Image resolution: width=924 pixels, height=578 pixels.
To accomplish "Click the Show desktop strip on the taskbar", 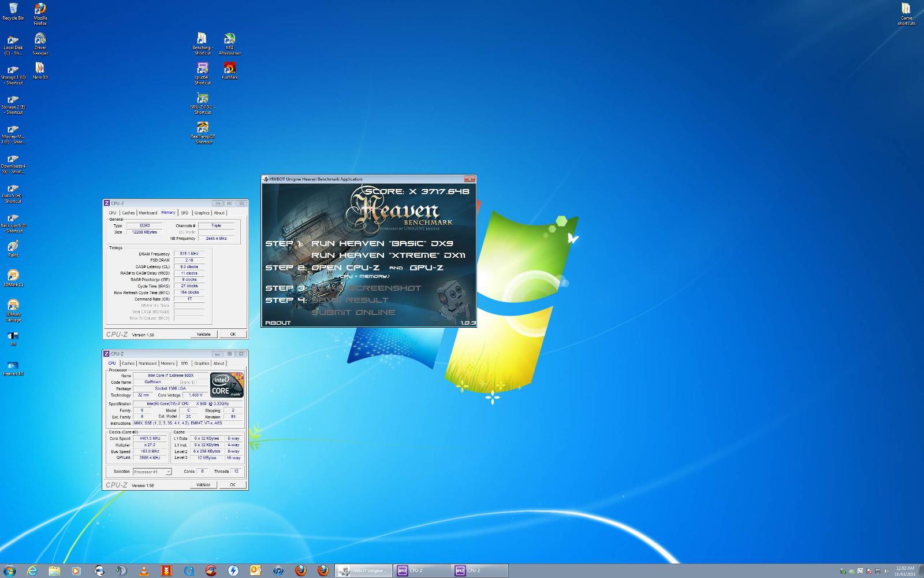I will click(x=921, y=571).
